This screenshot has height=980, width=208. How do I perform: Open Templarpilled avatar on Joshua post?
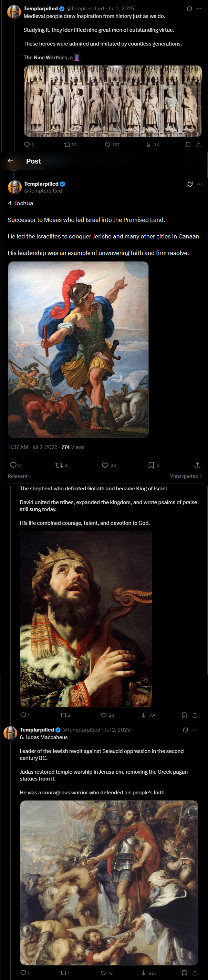14,187
